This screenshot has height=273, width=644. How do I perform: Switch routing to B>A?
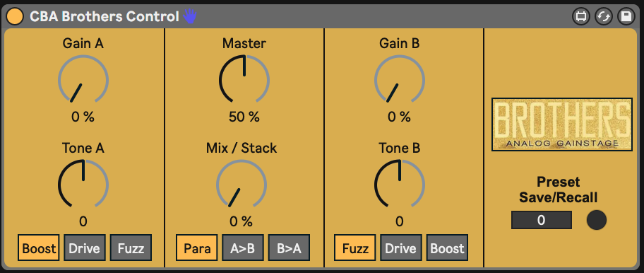pos(289,248)
